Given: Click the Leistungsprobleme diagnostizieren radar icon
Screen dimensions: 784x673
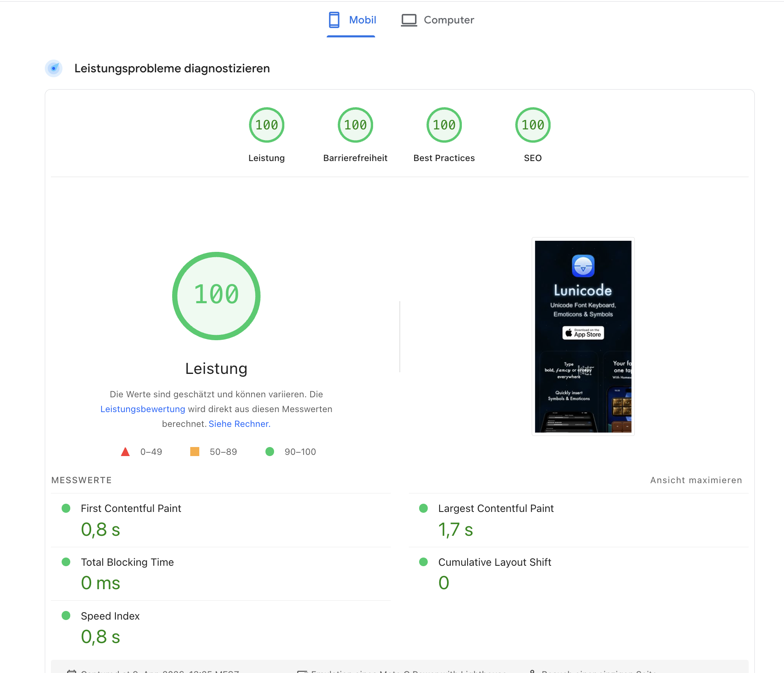Looking at the screenshot, I should tap(54, 68).
